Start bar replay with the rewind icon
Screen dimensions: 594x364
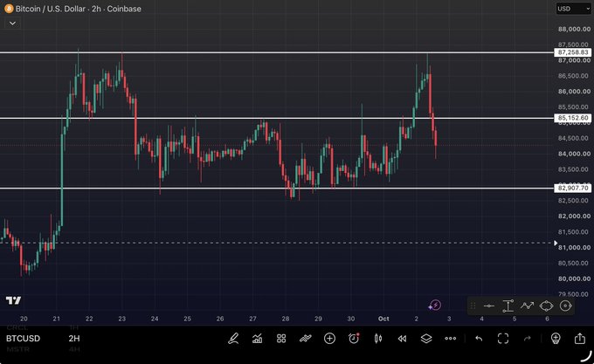[x=402, y=339]
